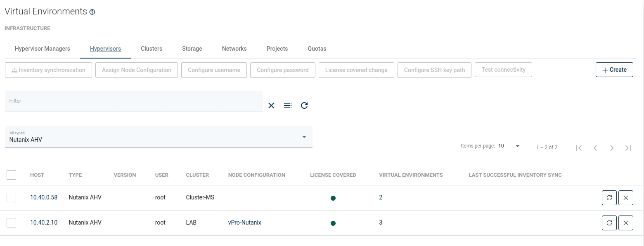Viewport: 644px width, 246px height.
Task: Select the 10.40.2.10 row checkbox
Action: pyautogui.click(x=12, y=223)
